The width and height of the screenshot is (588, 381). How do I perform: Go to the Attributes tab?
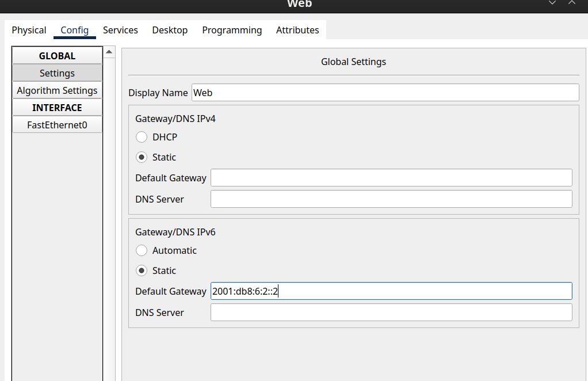click(x=297, y=30)
